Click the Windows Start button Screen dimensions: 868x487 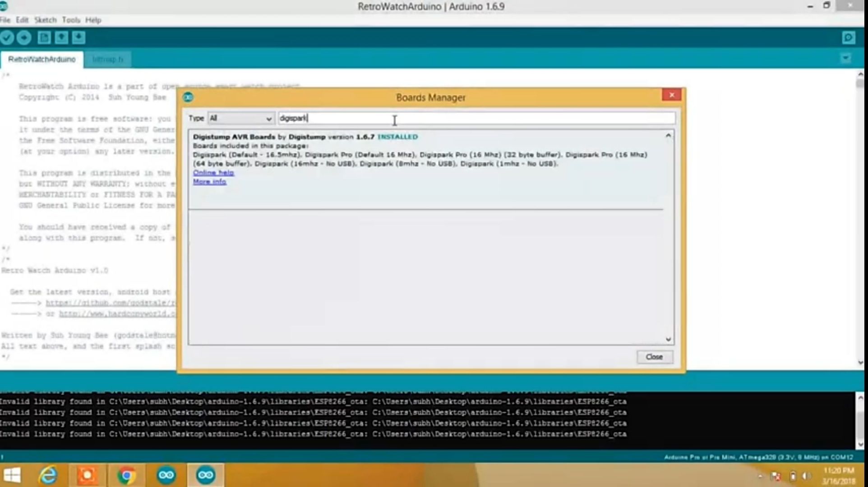(12, 475)
